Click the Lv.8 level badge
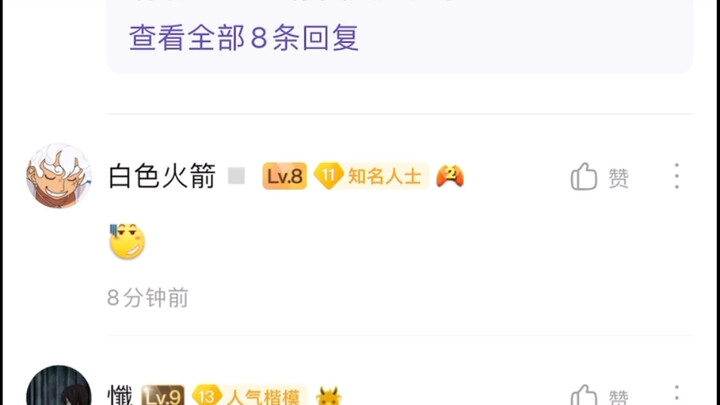720x405 pixels. pyautogui.click(x=285, y=176)
